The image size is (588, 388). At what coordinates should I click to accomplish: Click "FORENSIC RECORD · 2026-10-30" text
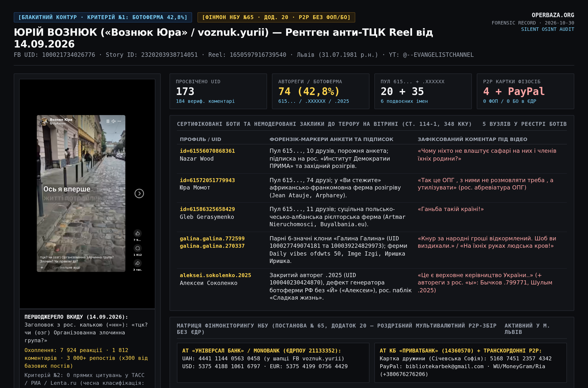(533, 23)
